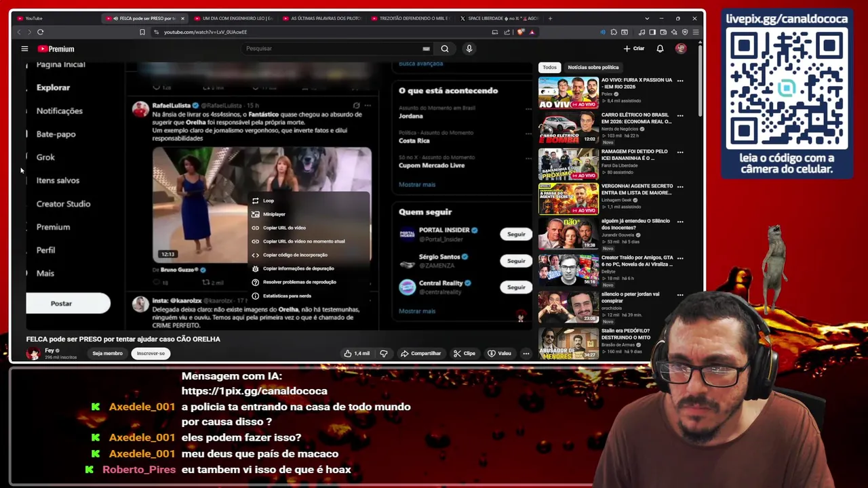Click the Valeu button
Image resolution: width=868 pixels, height=488 pixels.
tap(499, 353)
